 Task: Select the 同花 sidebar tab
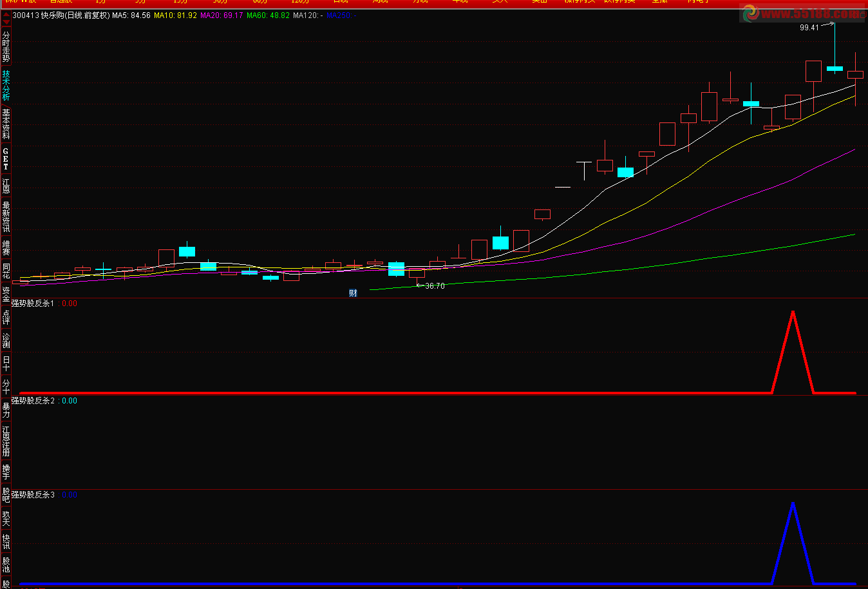coord(6,271)
